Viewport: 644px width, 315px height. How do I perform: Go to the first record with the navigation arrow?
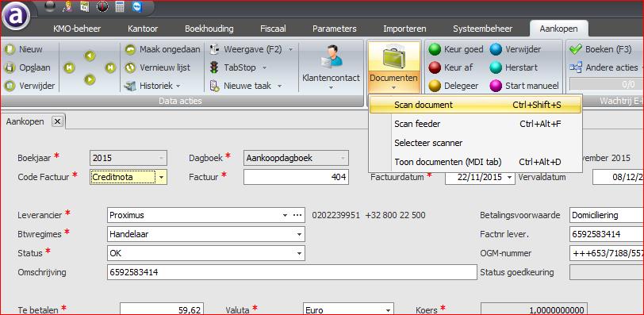point(69,67)
